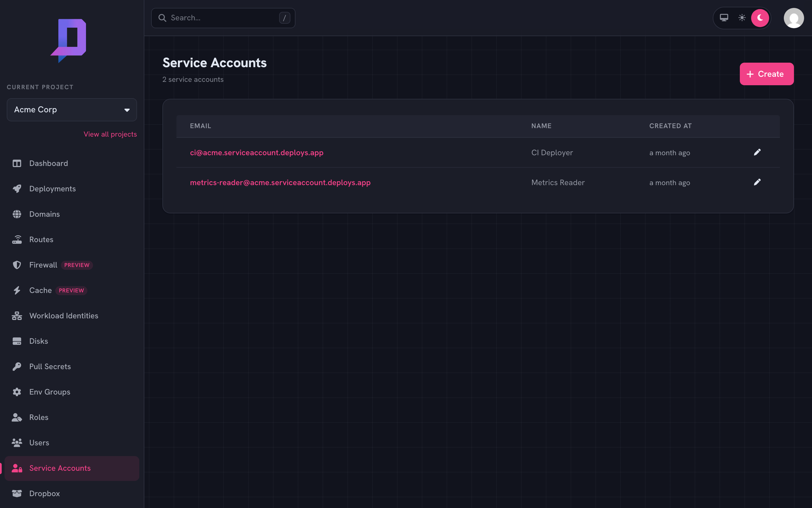Open the Disks page
This screenshot has height=508, width=812.
72,341
